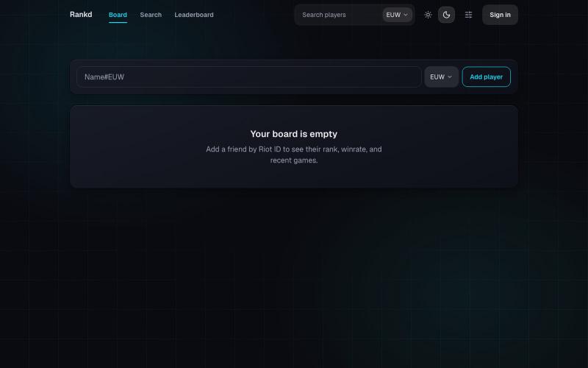This screenshot has height=368, width=588.
Task: Open display settings sliders icon
Action: [468, 15]
